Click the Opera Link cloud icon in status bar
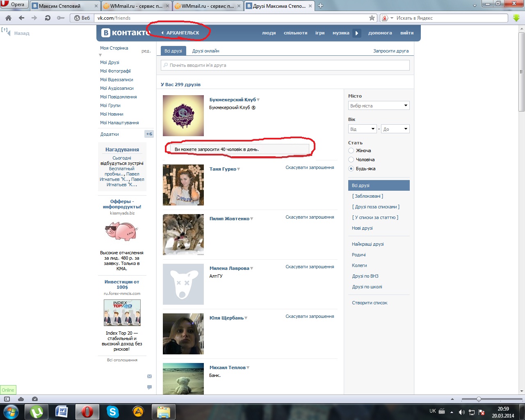525x420 pixels. pos(21,399)
